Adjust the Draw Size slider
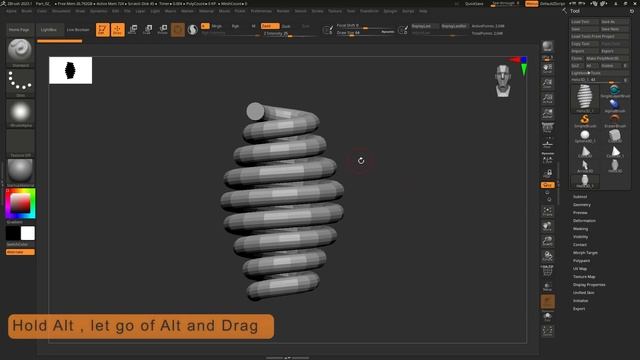 (x=364, y=33)
